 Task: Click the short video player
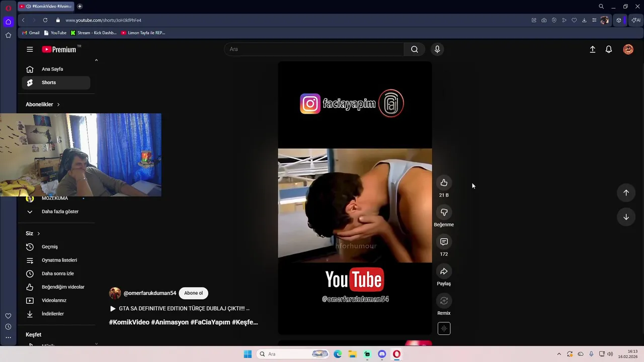click(x=355, y=198)
